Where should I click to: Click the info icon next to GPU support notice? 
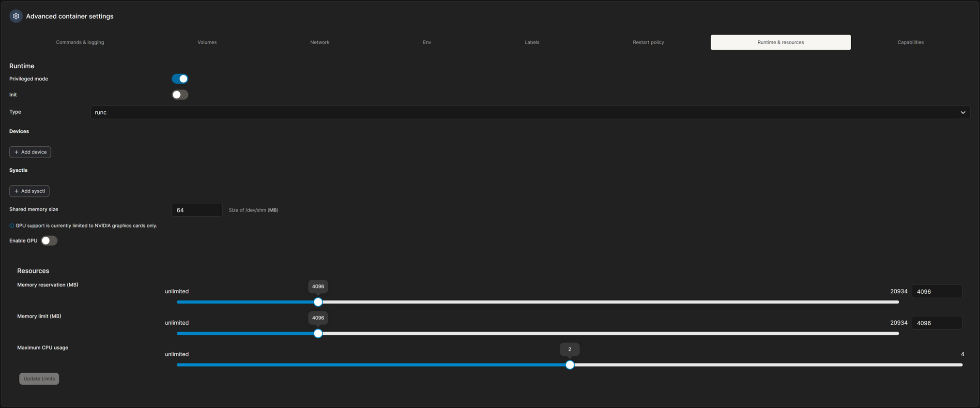pos(12,226)
